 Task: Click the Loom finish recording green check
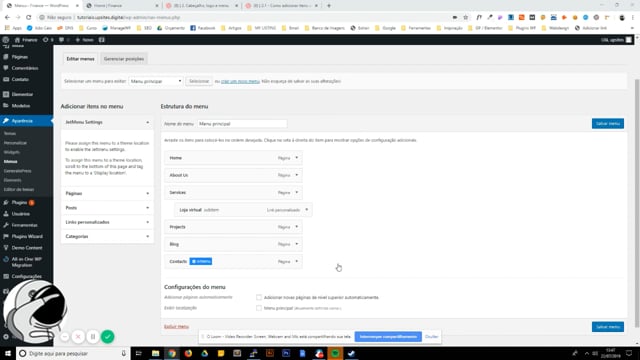[107, 336]
